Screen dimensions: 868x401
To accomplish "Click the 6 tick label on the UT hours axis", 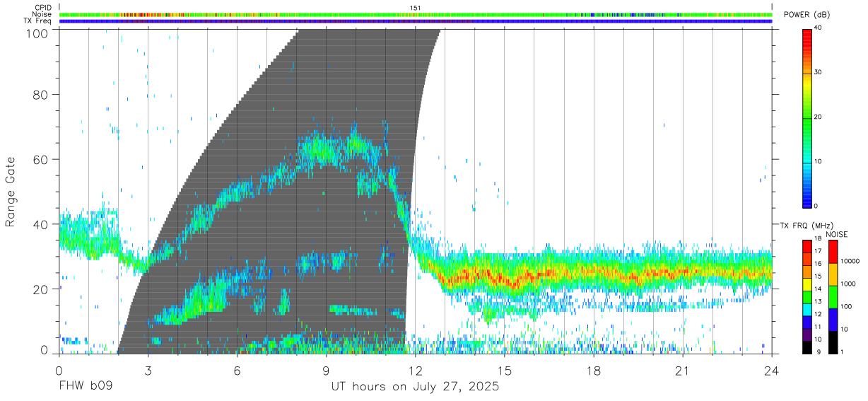I will click(237, 370).
